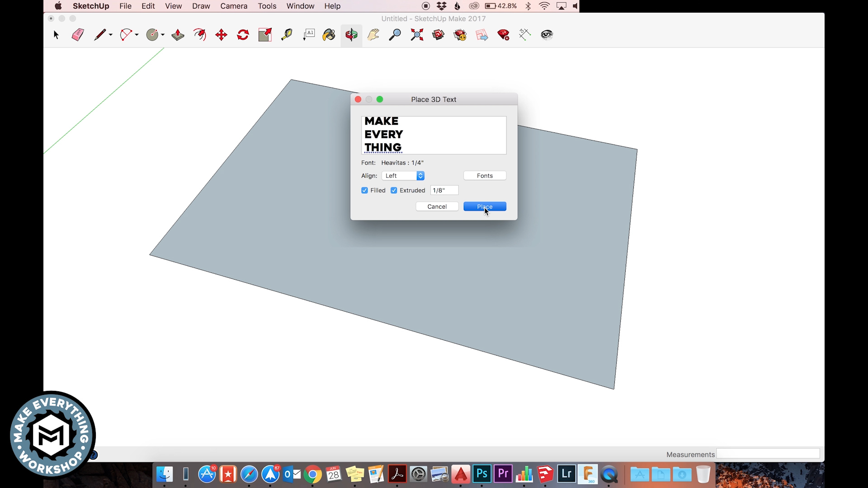The width and height of the screenshot is (868, 488).
Task: Open the Tools menu
Action: (267, 6)
